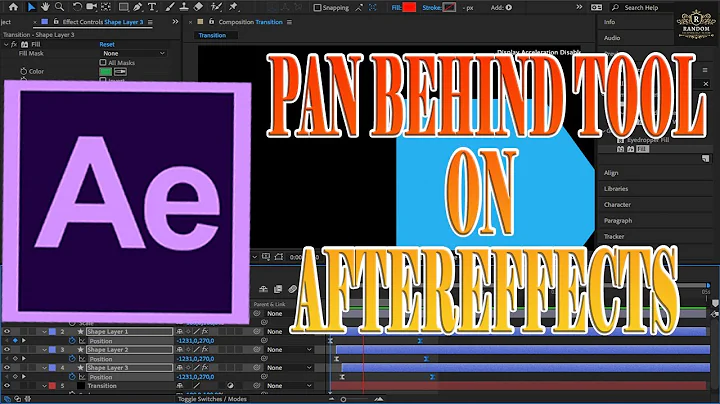This screenshot has height=404, width=720.
Task: Toggle the fx switch for the Fill effect
Action: point(14,45)
